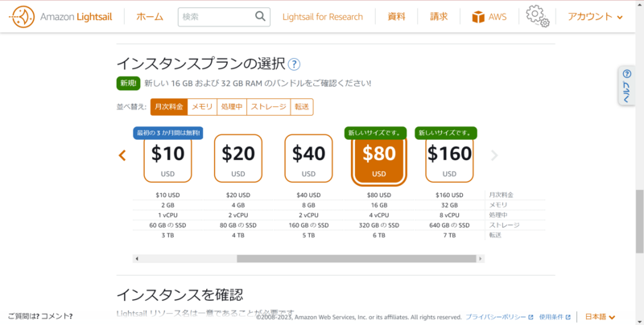Click the '16 GB' memory cell
The image size is (644, 325).
[x=378, y=205]
